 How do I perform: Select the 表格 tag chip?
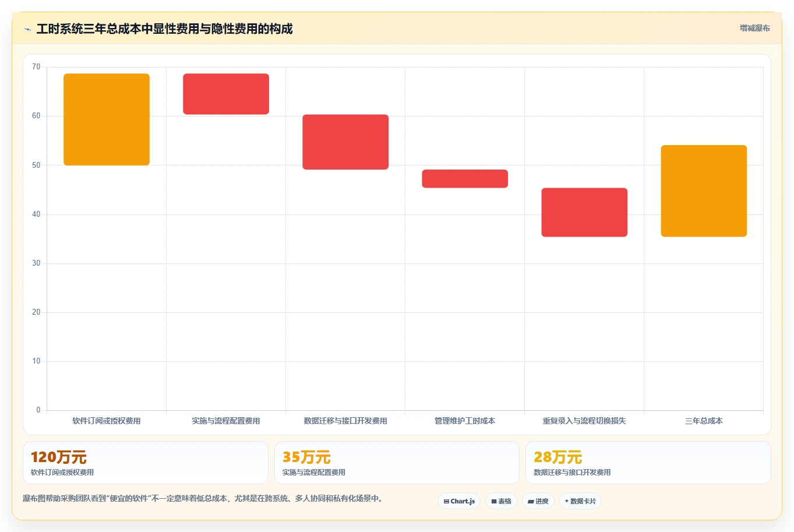pyautogui.click(x=501, y=501)
